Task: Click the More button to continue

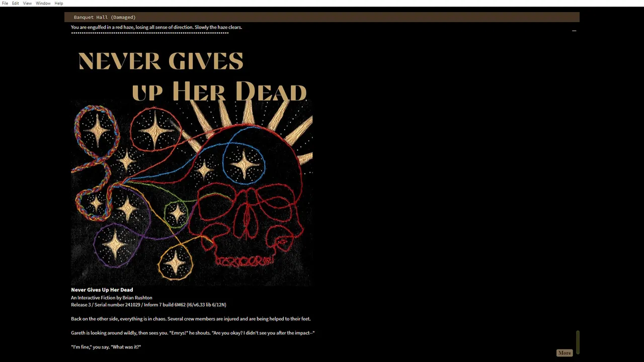Action: click(x=565, y=353)
